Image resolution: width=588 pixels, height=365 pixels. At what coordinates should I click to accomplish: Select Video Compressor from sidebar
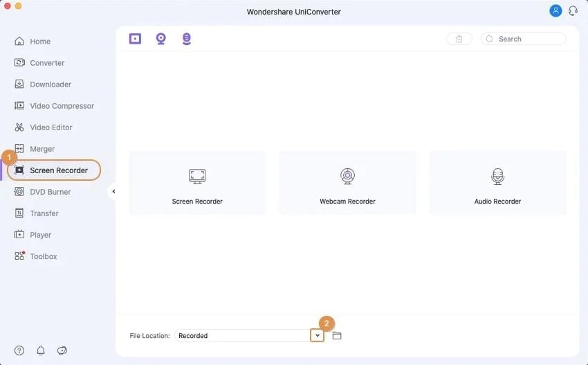[x=54, y=106]
